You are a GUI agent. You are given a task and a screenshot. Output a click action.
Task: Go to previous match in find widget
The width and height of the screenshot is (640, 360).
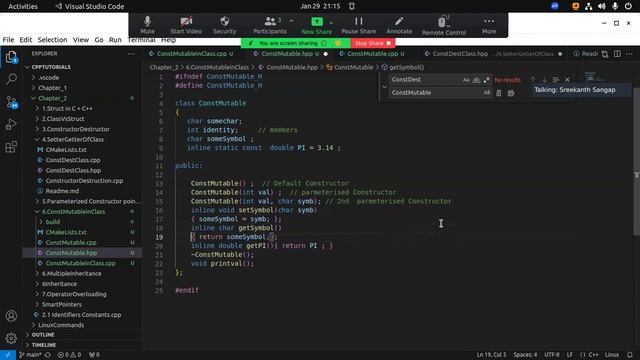click(x=533, y=80)
